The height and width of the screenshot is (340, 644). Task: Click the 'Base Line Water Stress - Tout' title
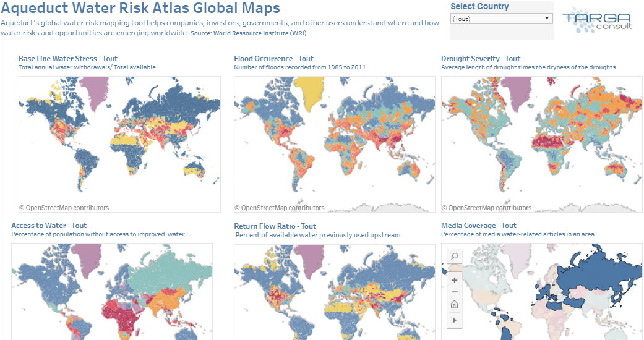click(68, 59)
